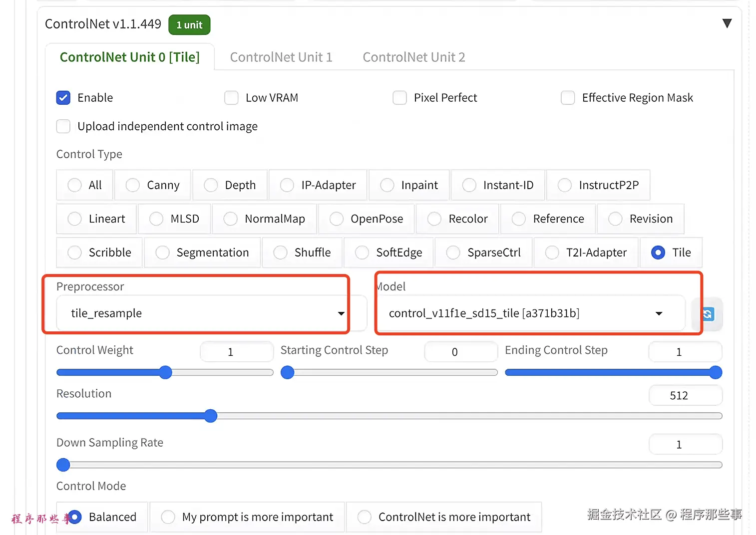Collapse the ControlNet panel with the triangle
Viewport: 756px width, 535px height.
pyautogui.click(x=727, y=23)
